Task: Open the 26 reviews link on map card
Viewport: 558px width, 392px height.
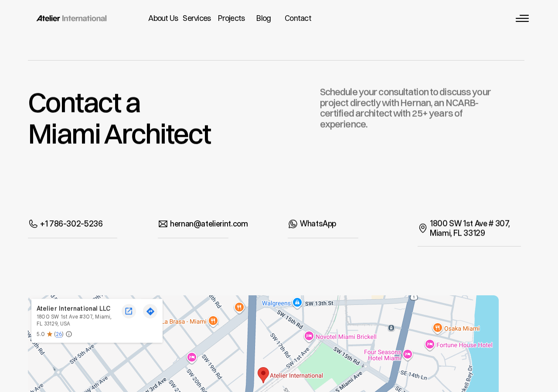Action: (59, 334)
